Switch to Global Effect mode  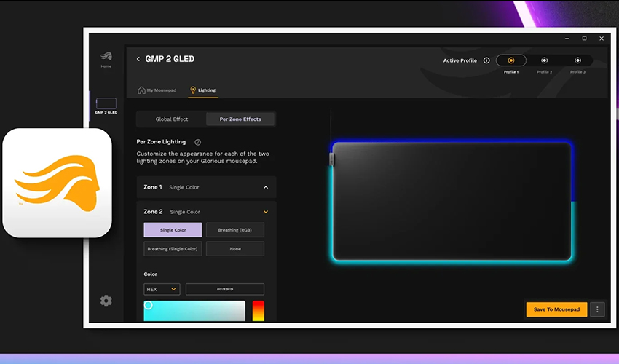click(172, 119)
